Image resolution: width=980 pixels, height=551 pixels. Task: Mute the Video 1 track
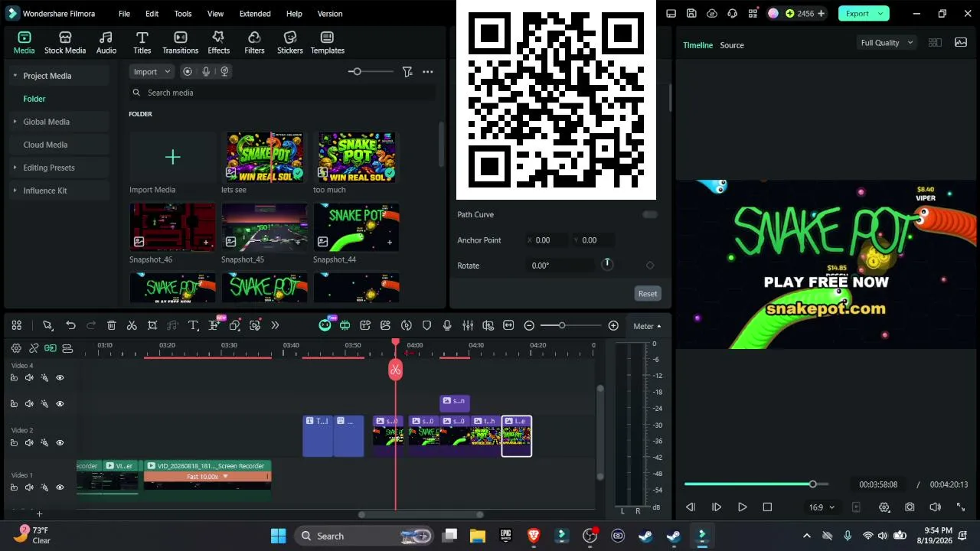coord(29,487)
